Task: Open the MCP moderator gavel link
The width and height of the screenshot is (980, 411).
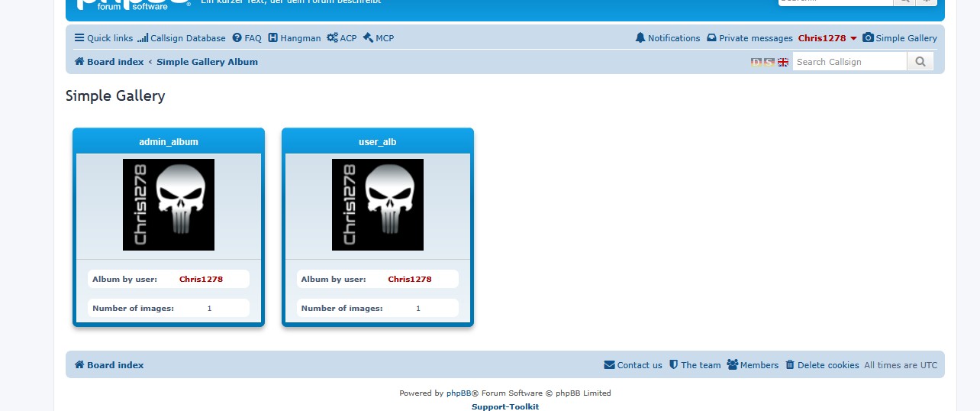Action: 378,38
